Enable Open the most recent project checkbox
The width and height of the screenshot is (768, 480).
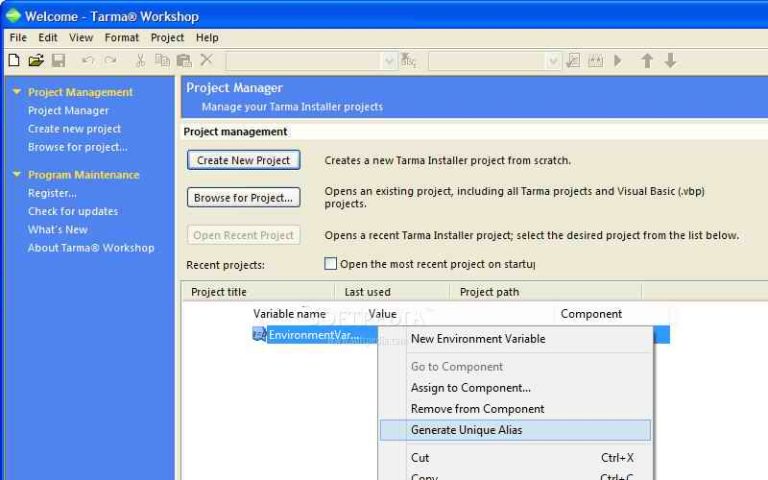330,264
